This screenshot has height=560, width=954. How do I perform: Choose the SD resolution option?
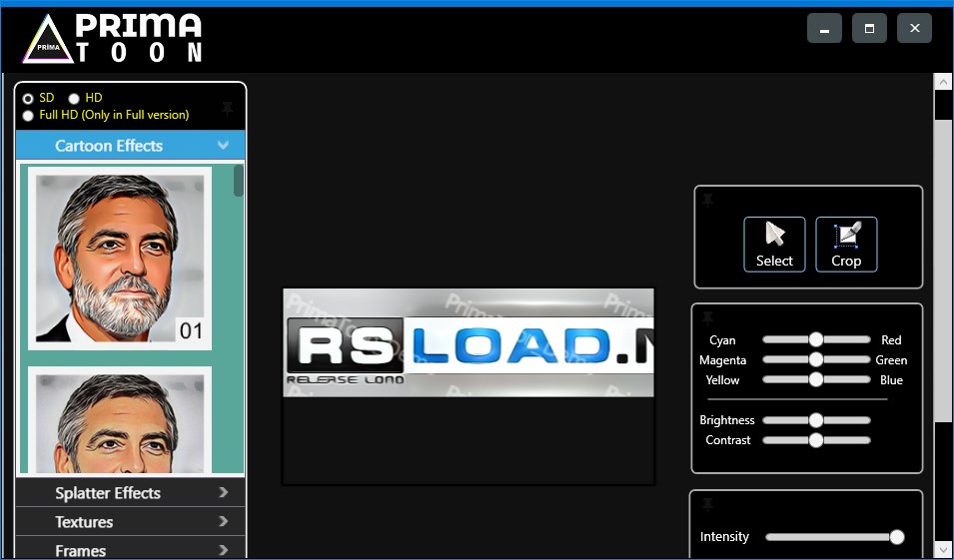point(28,99)
